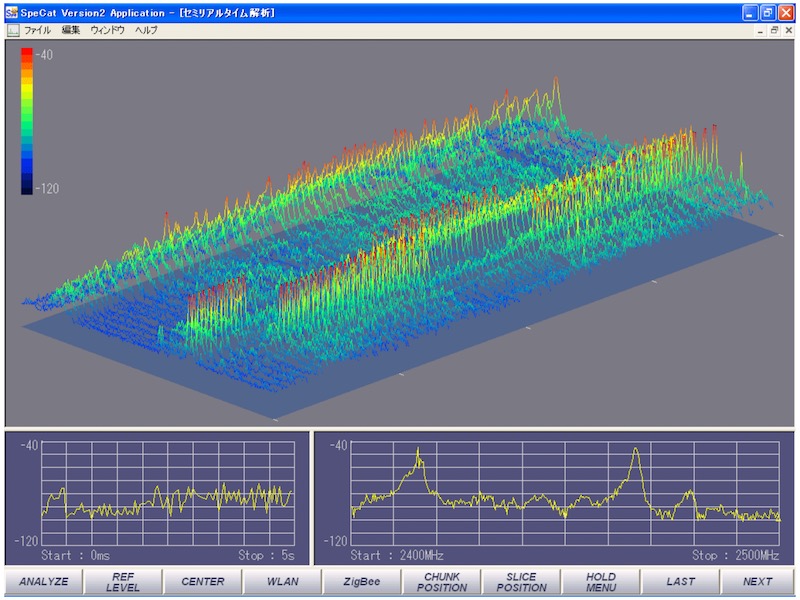The width and height of the screenshot is (800, 600).
Task: Restore the inner document window
Action: (774, 31)
